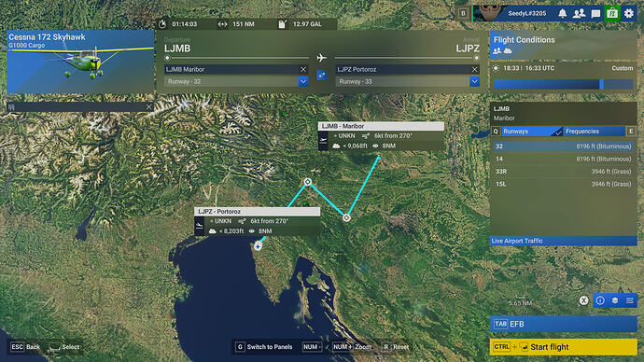Click the sun icon beside 18:33 time
This screenshot has width=644, height=362.
click(x=497, y=68)
